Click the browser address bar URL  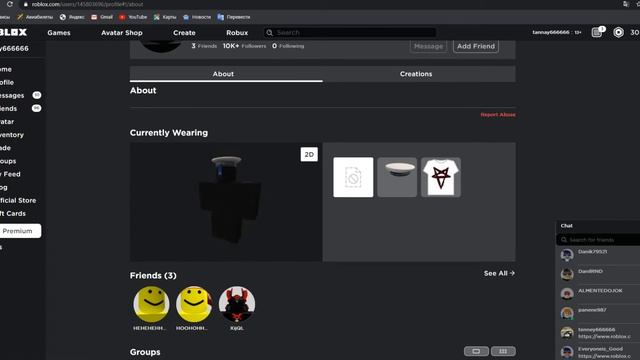87,4
